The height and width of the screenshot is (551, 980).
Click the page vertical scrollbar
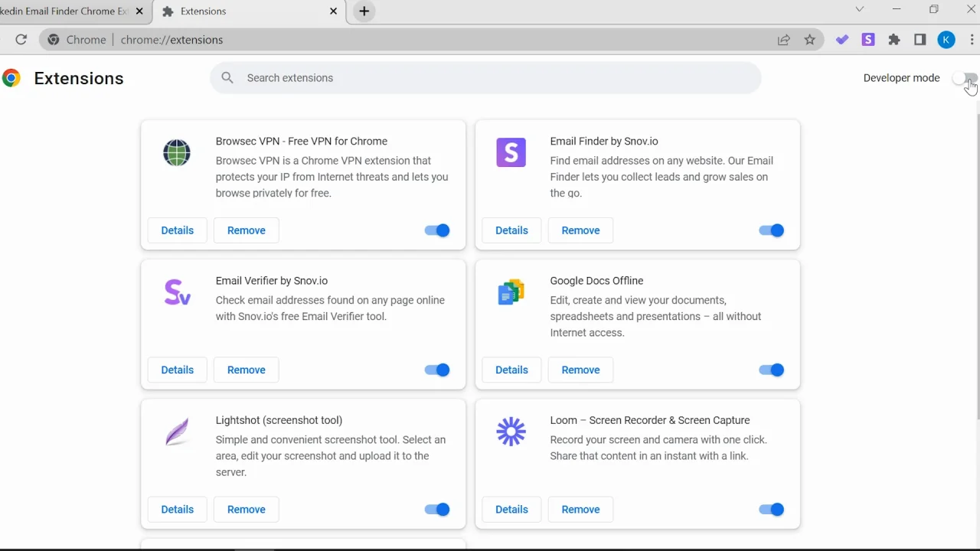pyautogui.click(x=977, y=266)
